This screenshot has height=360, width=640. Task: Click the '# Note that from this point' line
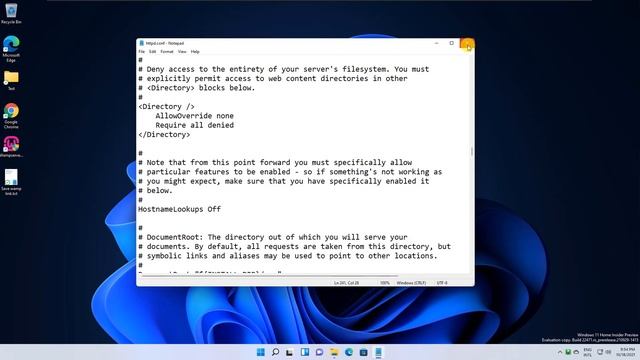[275, 162]
